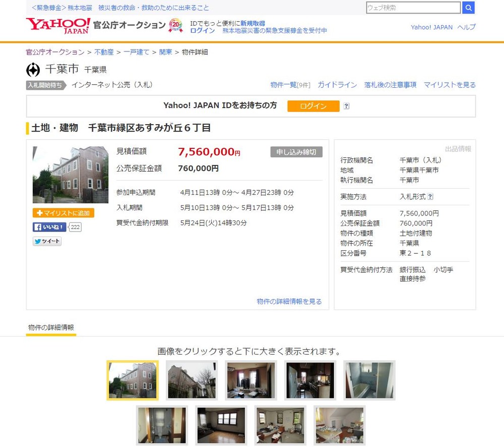The height and width of the screenshot is (447, 504).
Task: Open the 物件の詳細情報を見る link
Action: tap(289, 301)
